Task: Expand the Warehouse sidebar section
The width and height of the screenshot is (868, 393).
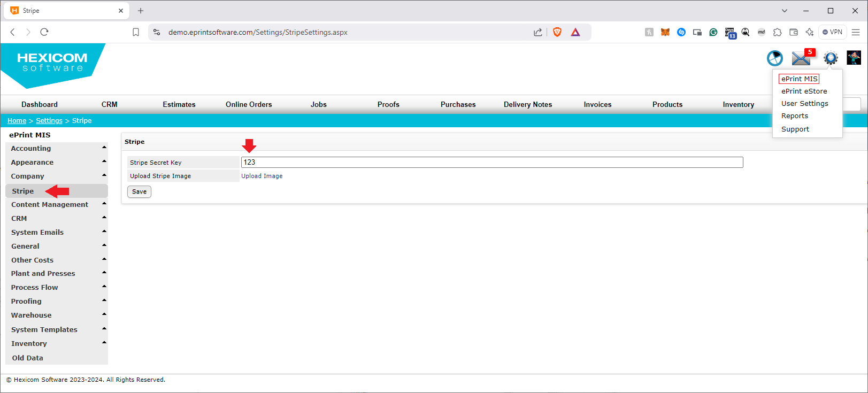Action: pos(57,315)
